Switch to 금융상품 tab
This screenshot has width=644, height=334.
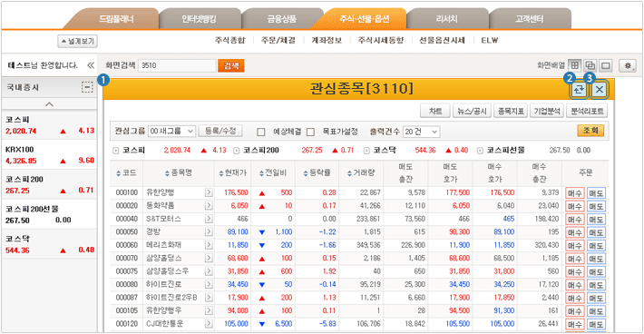click(282, 19)
